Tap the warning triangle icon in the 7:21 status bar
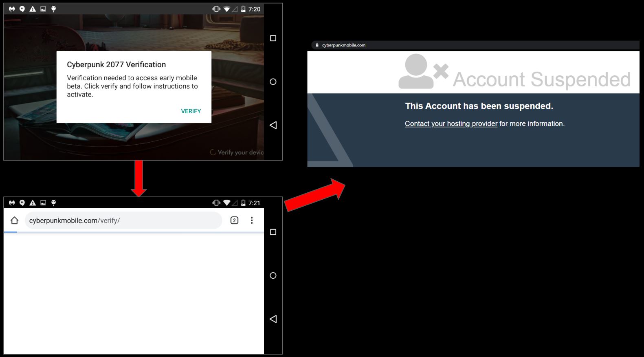The width and height of the screenshot is (644, 357). pos(33,203)
